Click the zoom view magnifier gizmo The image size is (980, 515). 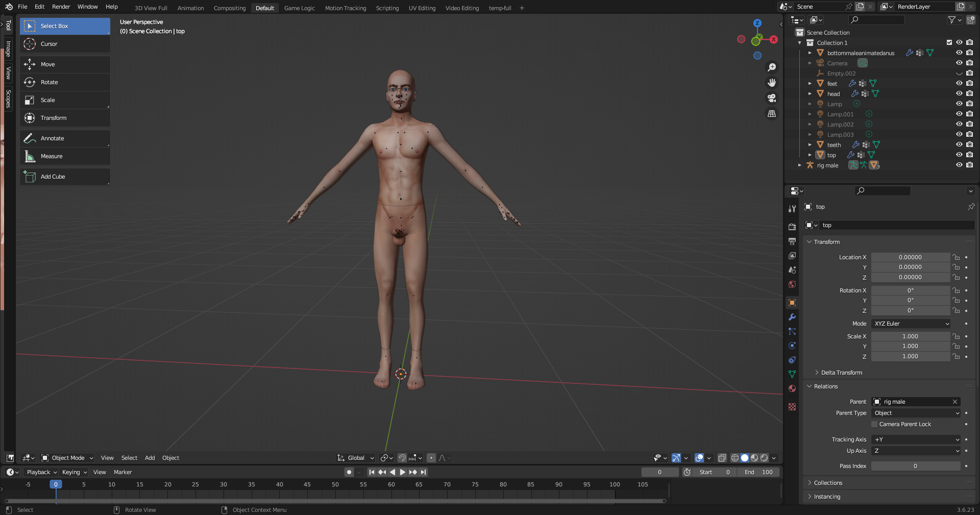point(772,67)
